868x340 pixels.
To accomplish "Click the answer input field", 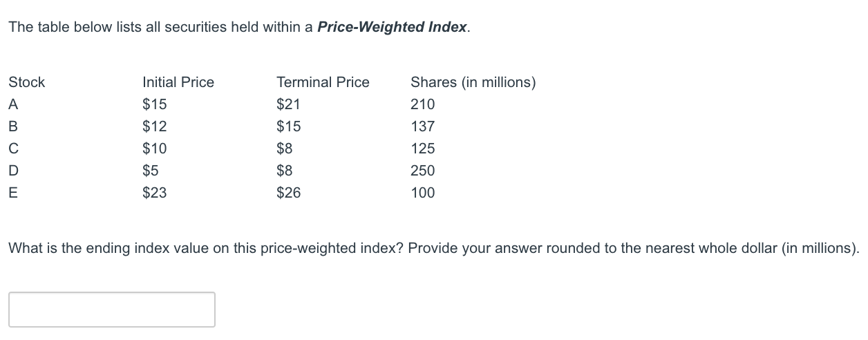I will pos(112,310).
